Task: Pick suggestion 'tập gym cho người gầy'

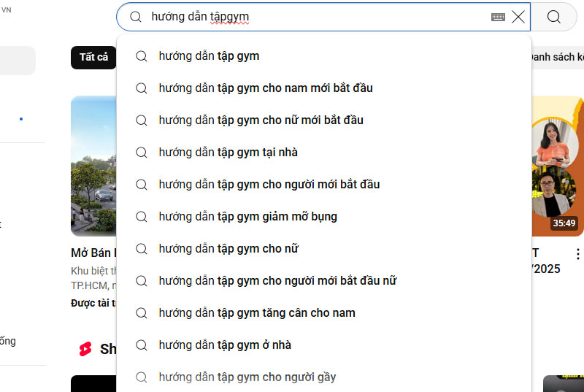Action: [247, 377]
